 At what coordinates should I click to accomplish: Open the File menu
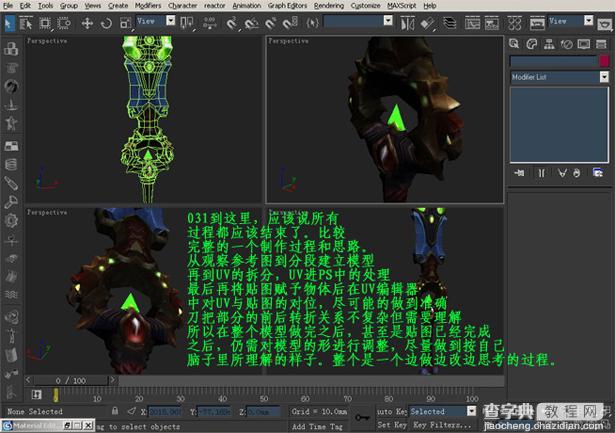(8, 5)
